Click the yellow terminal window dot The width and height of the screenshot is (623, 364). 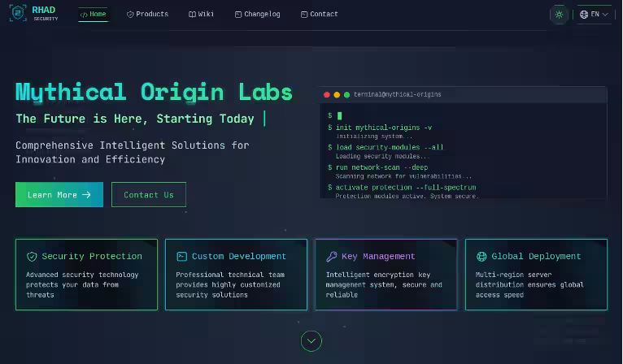(x=337, y=95)
